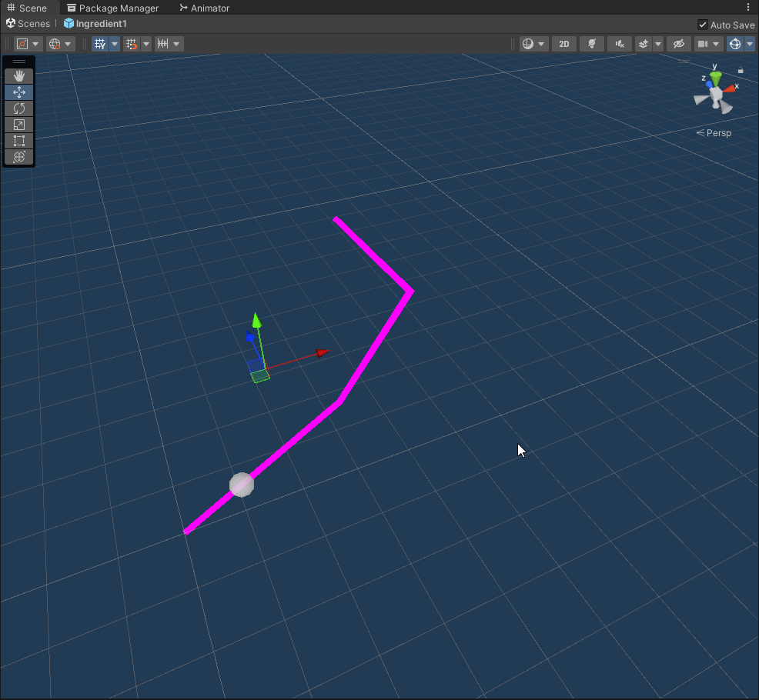Viewport: 759px width, 700px height.
Task: Select the Transform tool
Action: (19, 157)
